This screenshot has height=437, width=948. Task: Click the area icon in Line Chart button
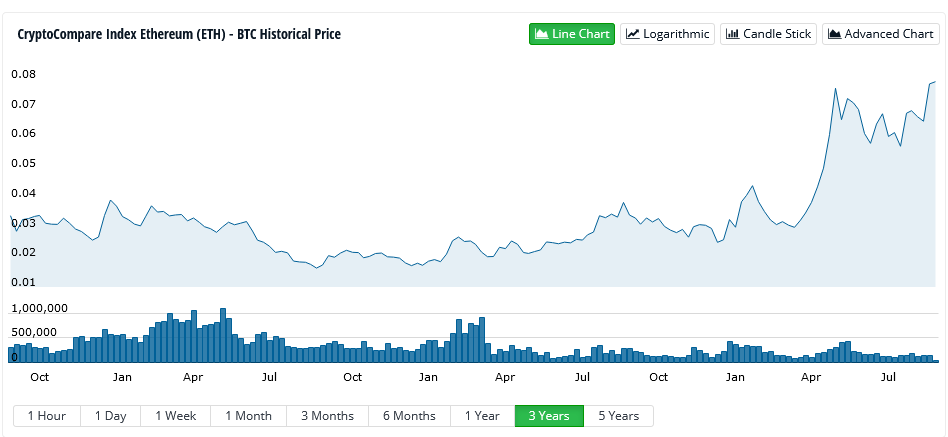pyautogui.click(x=542, y=34)
